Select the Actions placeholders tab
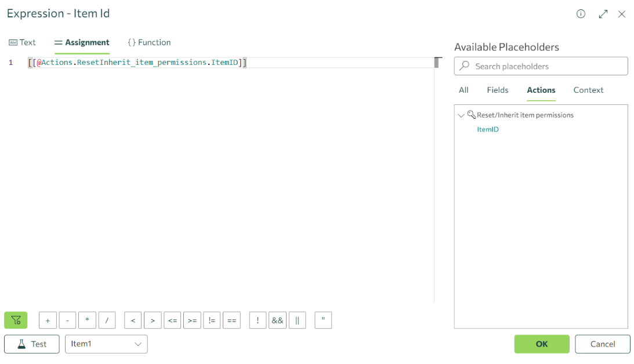 click(x=541, y=90)
